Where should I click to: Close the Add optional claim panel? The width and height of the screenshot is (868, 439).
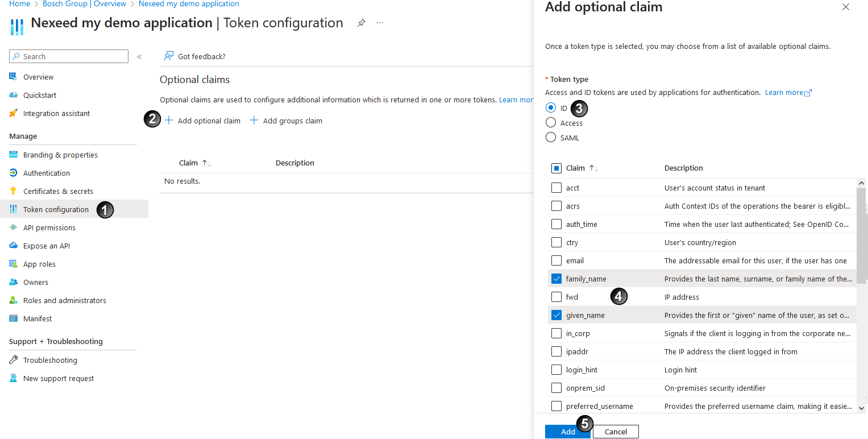[846, 7]
